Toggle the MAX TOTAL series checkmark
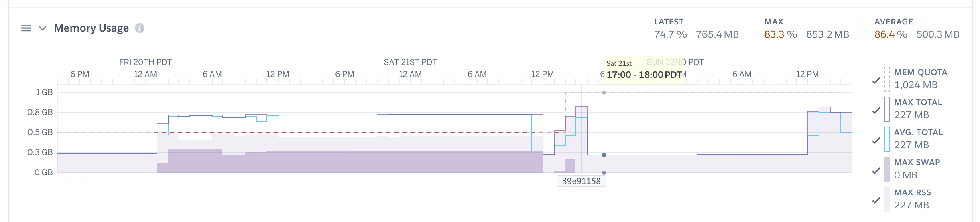This screenshot has height=222, width=980. 876,110
